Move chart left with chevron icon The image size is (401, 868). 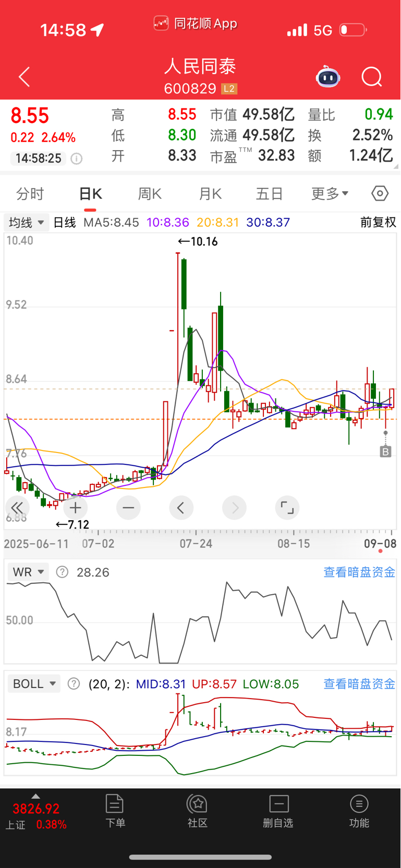point(181,508)
